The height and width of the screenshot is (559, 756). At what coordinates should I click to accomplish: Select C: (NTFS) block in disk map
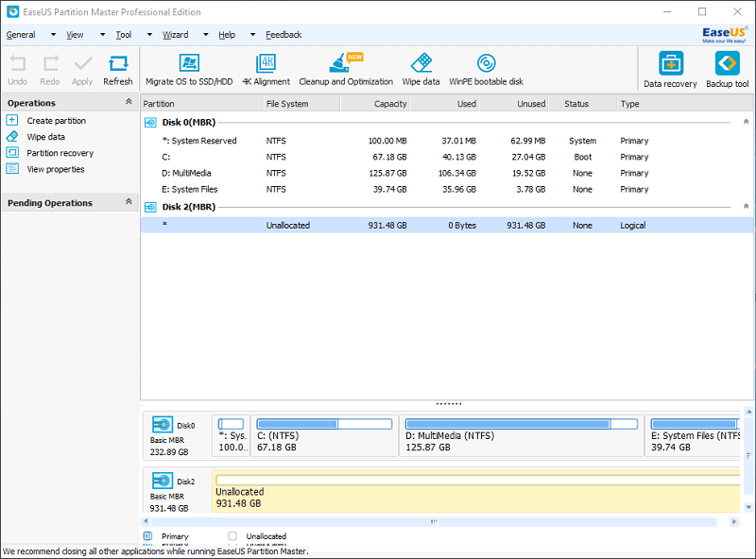(324, 435)
